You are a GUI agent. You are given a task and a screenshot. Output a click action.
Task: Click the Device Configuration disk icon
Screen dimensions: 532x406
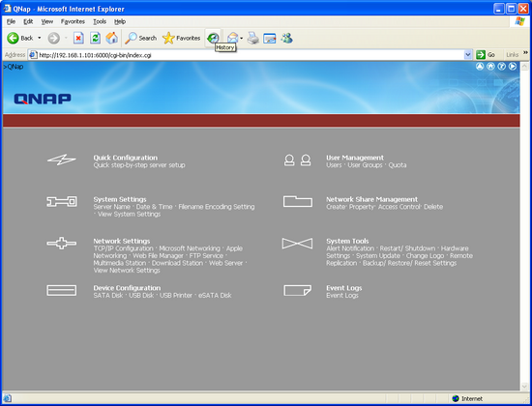point(61,290)
